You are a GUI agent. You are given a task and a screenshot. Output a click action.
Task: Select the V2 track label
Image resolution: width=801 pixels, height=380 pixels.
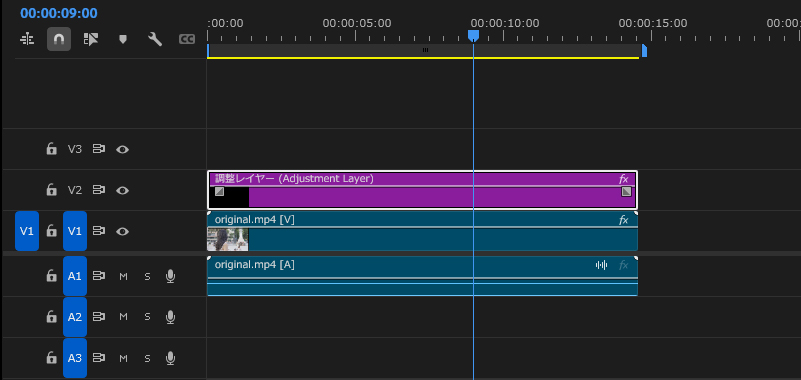tap(75, 190)
